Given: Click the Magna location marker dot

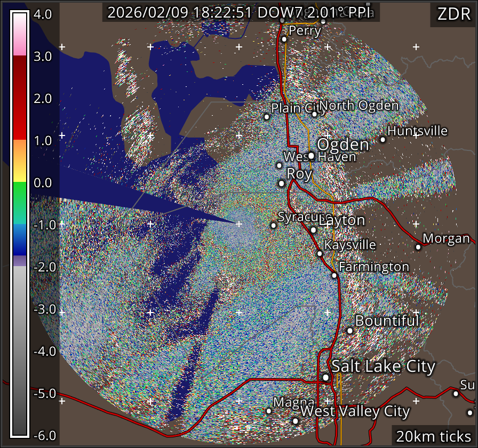Looking at the screenshot, I should click(x=269, y=411).
